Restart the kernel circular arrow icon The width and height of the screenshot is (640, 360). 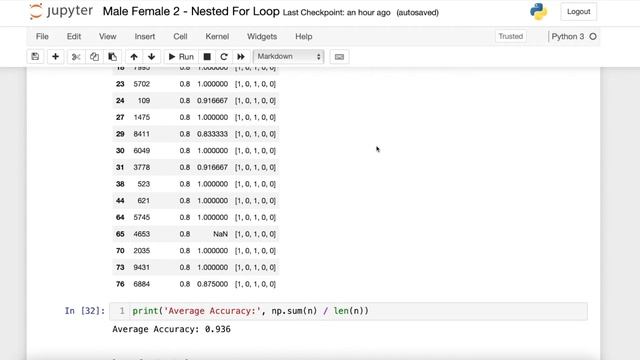point(224,57)
